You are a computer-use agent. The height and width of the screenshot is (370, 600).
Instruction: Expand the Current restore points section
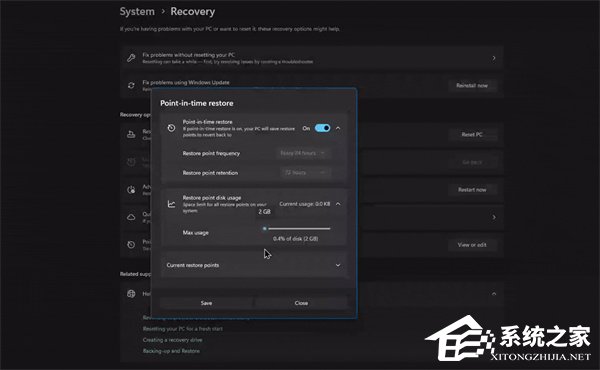(x=338, y=265)
